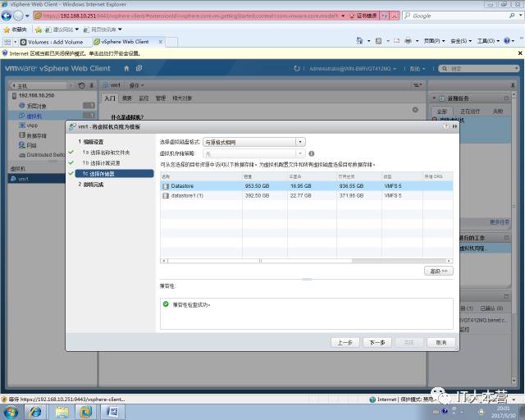
Task: Click the browser Forward button
Action: pos(18,16)
